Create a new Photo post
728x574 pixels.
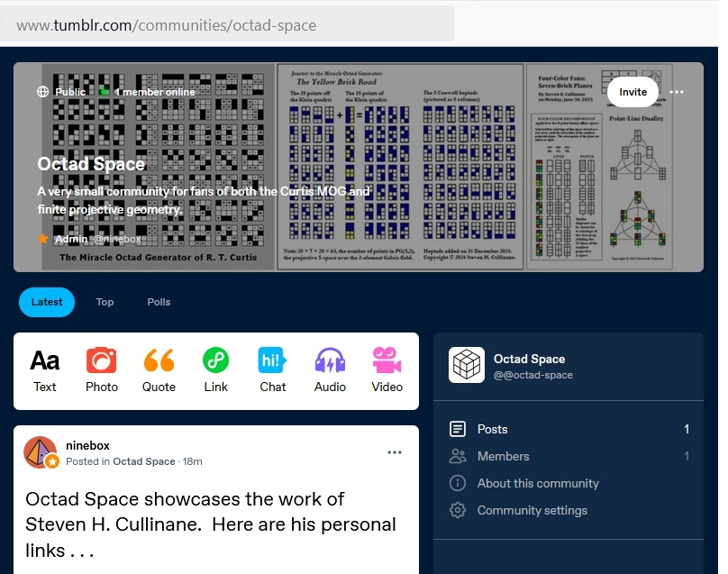(x=102, y=370)
